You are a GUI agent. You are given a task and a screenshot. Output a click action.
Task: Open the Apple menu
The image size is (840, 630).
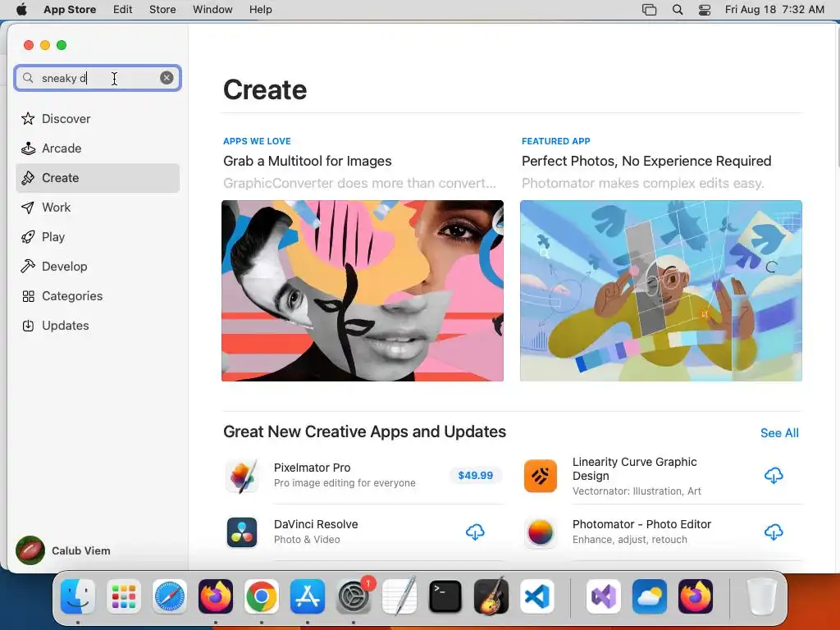[21, 10]
